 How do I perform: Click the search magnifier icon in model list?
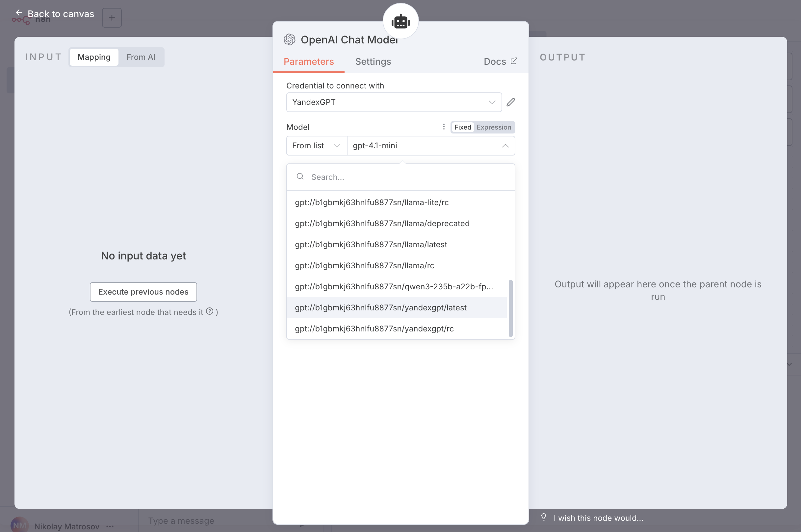300,177
